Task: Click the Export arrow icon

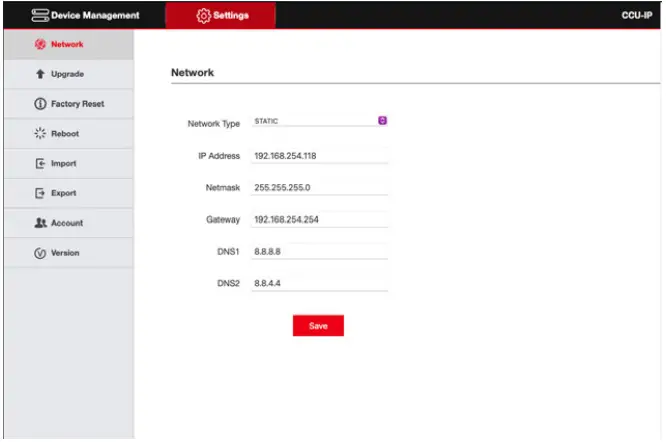Action: [x=40, y=193]
